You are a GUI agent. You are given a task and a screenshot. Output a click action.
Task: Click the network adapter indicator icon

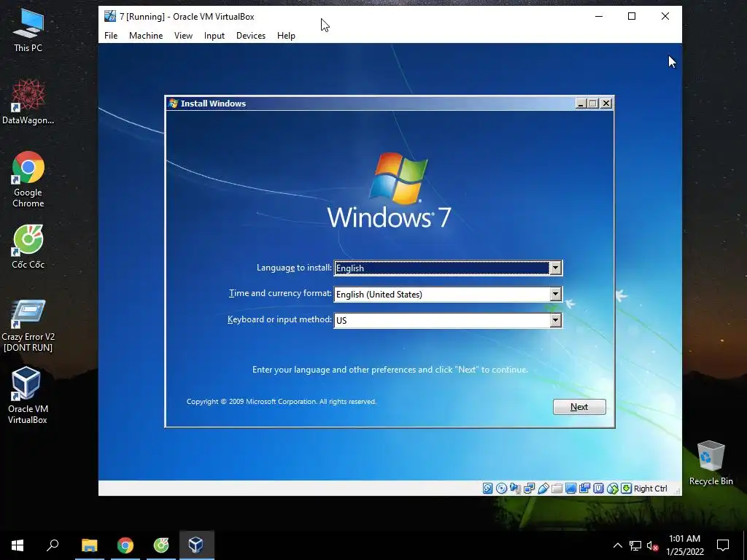[530, 488]
